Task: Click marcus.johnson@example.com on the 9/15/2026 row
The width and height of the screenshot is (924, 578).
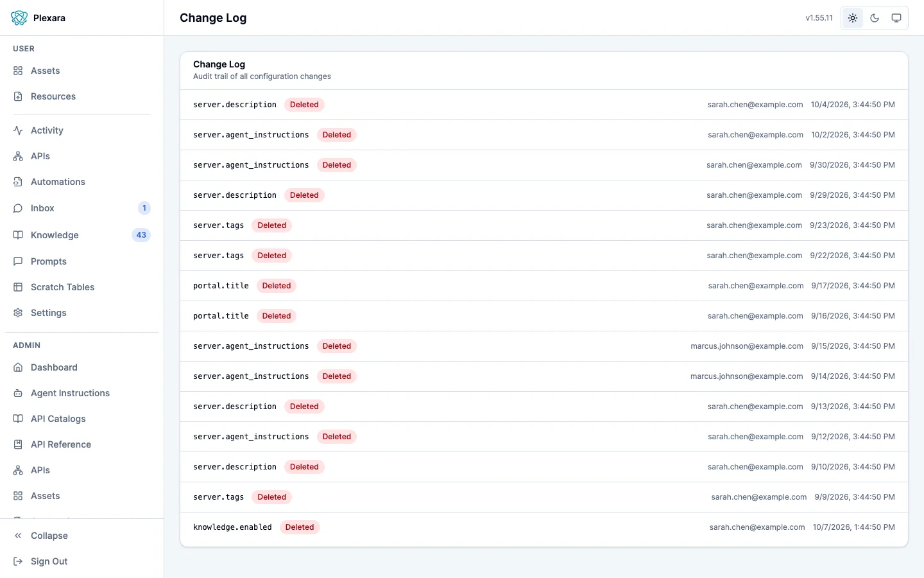Action: pos(747,346)
